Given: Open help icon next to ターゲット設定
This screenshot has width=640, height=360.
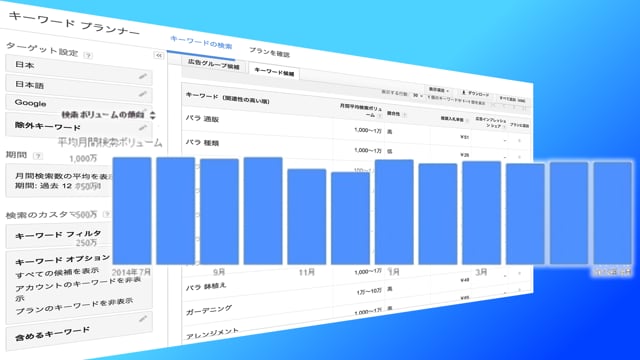Looking at the screenshot, I should coord(88,56).
